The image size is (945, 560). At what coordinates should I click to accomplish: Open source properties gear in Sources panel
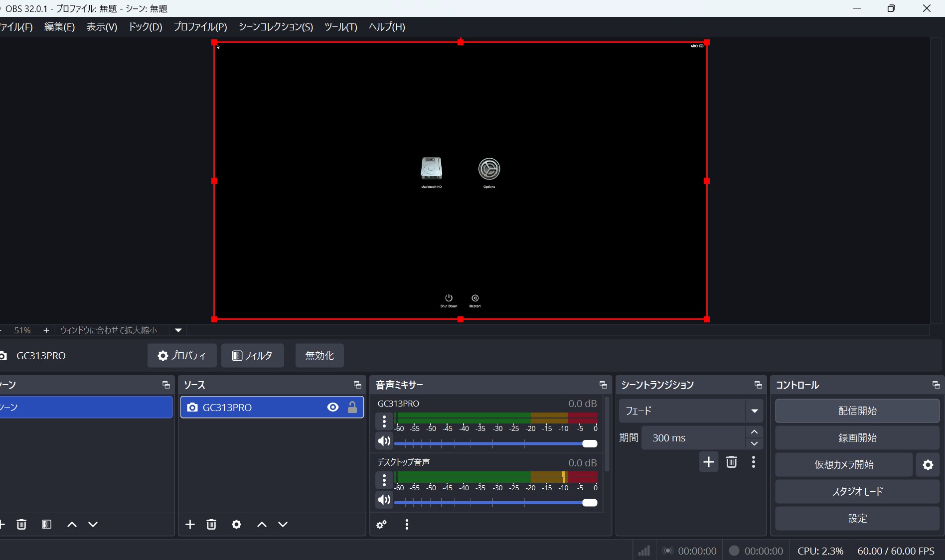236,524
